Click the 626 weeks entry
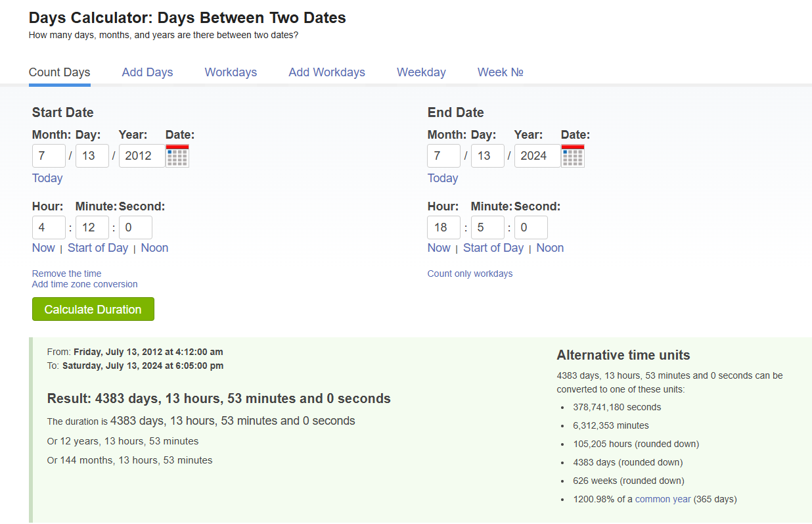Viewport: 812px width, 524px height. click(629, 481)
